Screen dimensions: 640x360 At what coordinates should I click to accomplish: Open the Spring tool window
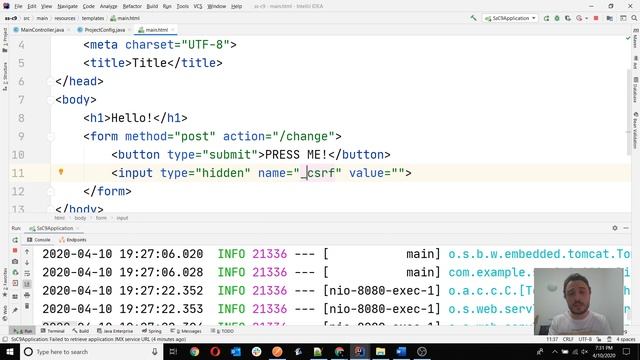tap(152, 331)
